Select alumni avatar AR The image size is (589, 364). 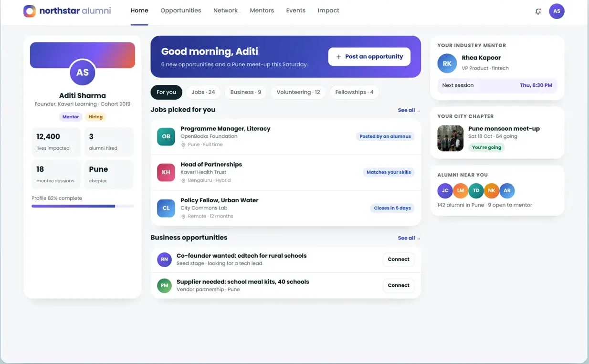507,190
